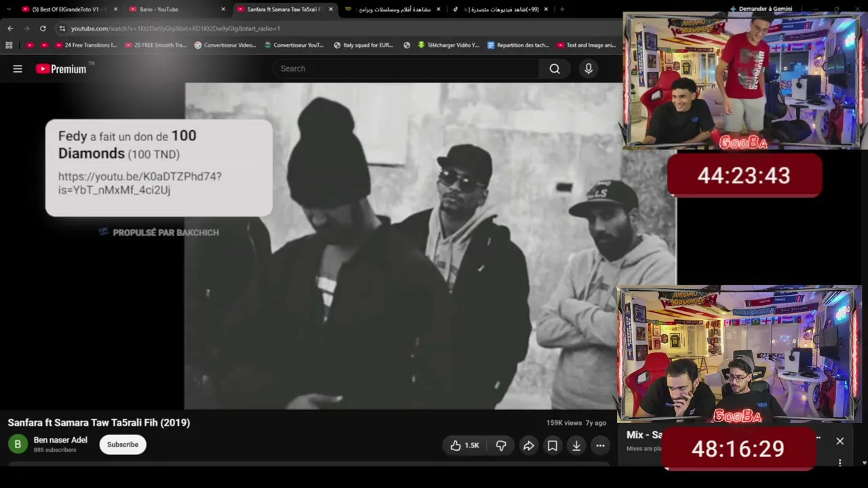Download the video using the download icon
This screenshot has width=868, height=488.
click(576, 445)
